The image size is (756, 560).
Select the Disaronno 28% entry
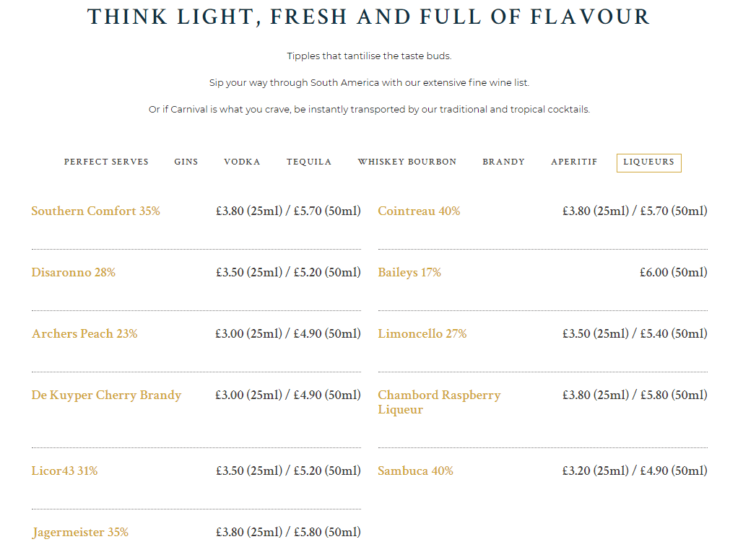(73, 272)
